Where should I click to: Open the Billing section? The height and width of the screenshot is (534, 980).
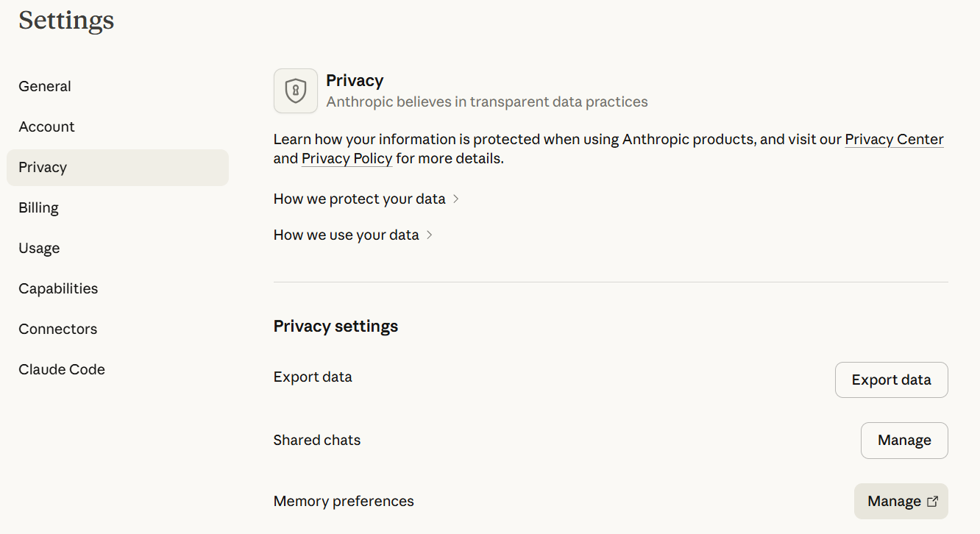point(38,208)
